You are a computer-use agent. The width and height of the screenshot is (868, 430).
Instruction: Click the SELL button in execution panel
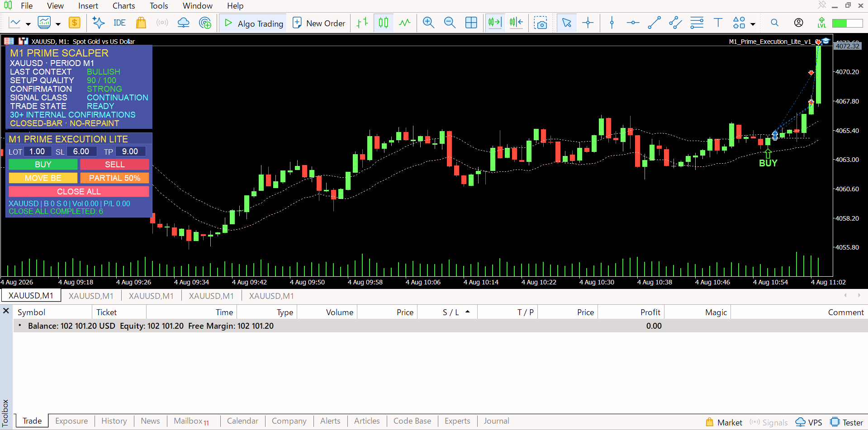pyautogui.click(x=115, y=165)
